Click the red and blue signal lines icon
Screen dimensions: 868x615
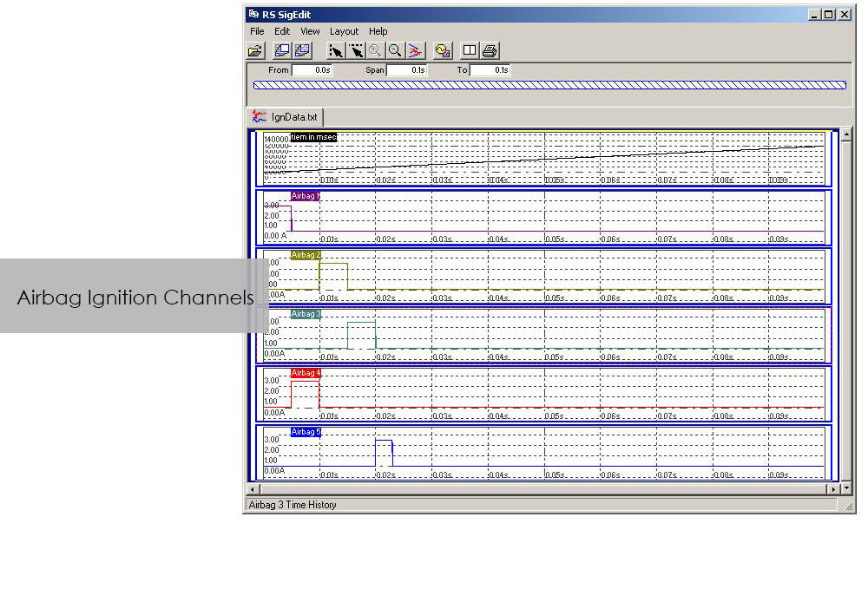point(415,51)
